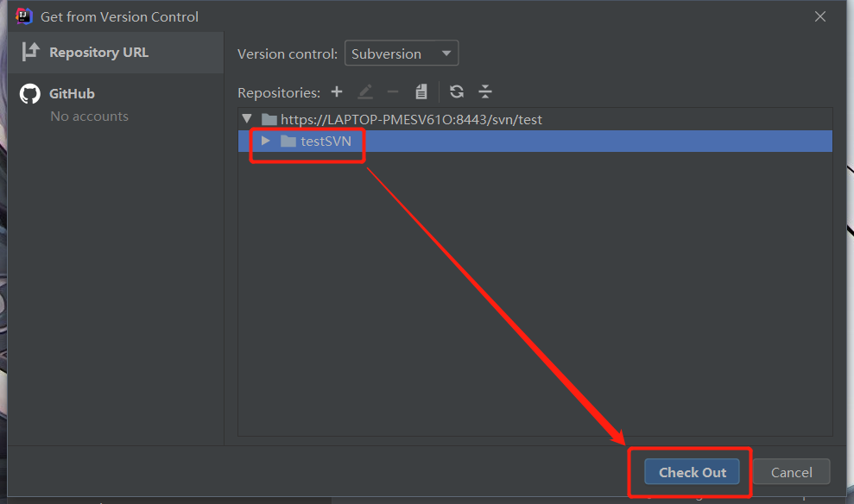Click the Check Out button
The height and width of the screenshot is (504, 854).
pyautogui.click(x=693, y=472)
